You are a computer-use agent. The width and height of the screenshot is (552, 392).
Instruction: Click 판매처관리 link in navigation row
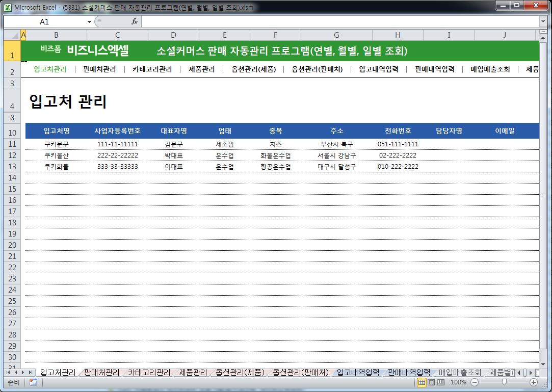(99, 69)
